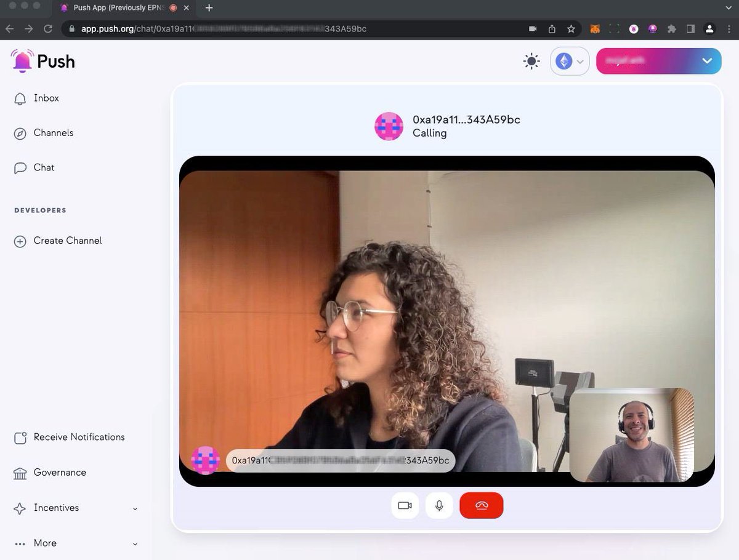Click the header address 0xa19a11...343A59bc
Image resolution: width=739 pixels, height=560 pixels.
coord(466,120)
